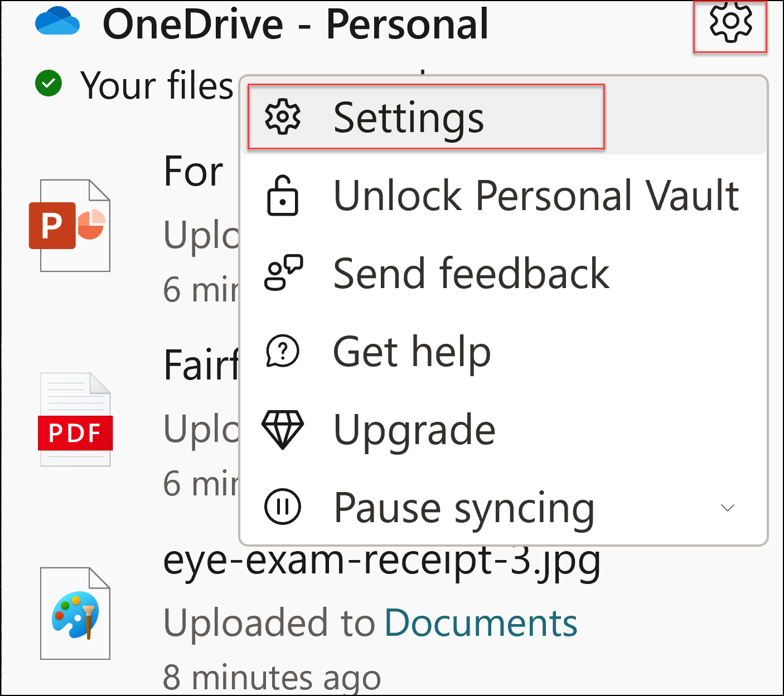Screen dimensions: 784x696
Task: Click the pause icon next to Pause syncing
Action: click(x=282, y=507)
